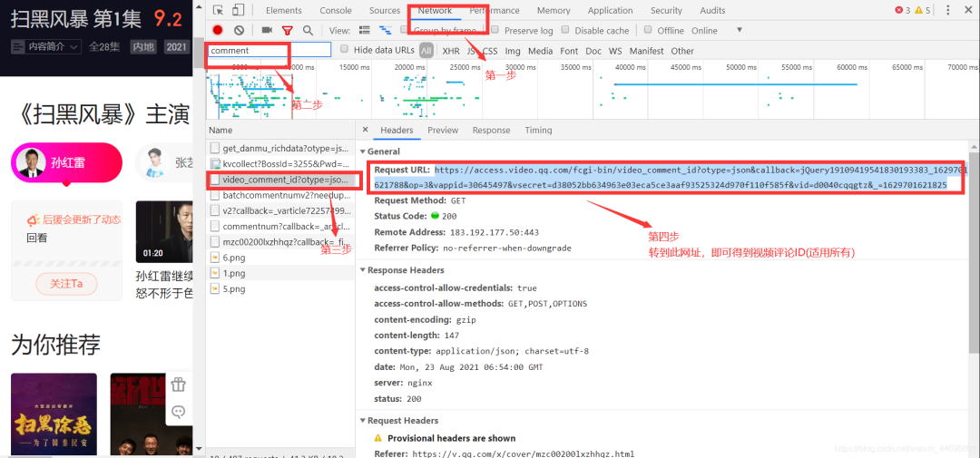Image resolution: width=980 pixels, height=458 pixels.
Task: Open the Elements tab
Action: tap(284, 10)
